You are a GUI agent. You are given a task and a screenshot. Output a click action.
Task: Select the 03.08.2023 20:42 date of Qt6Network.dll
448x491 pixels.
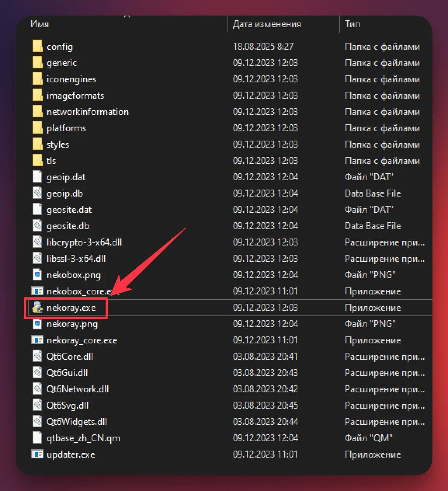pyautogui.click(x=266, y=389)
